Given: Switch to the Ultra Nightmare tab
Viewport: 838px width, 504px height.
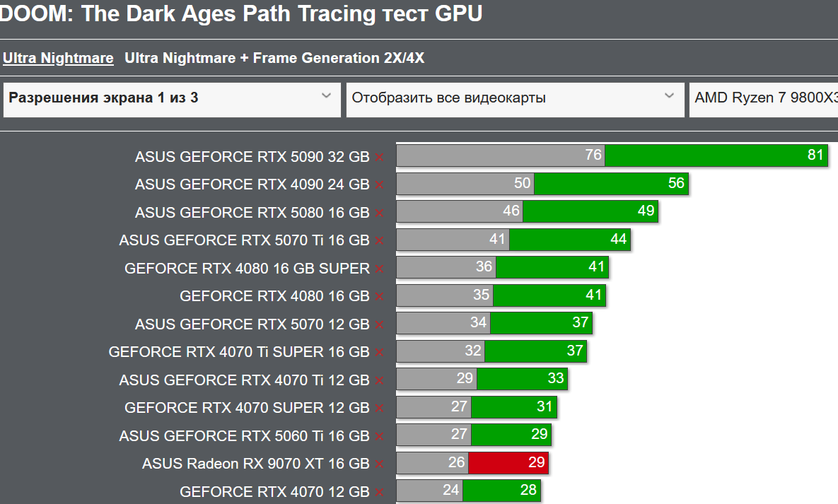Looking at the screenshot, I should 58,58.
